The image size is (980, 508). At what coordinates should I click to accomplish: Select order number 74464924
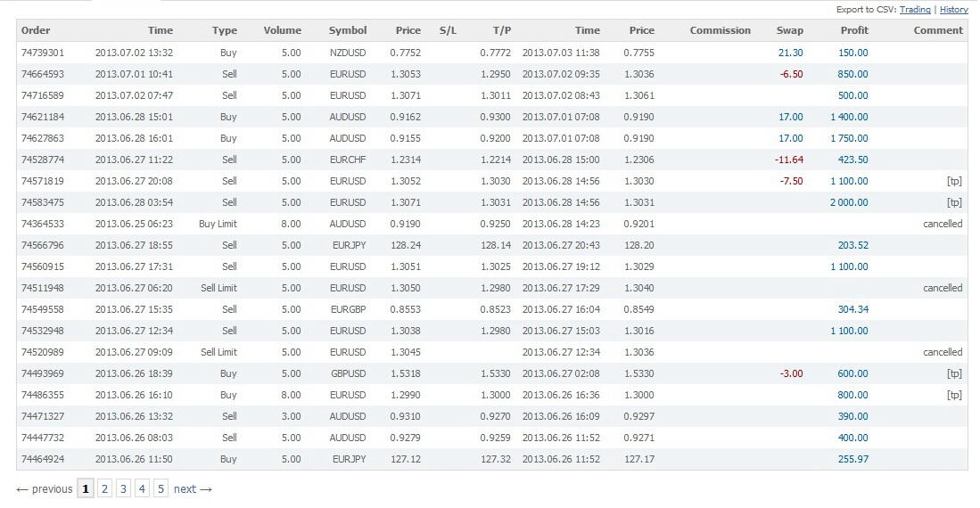coord(43,459)
